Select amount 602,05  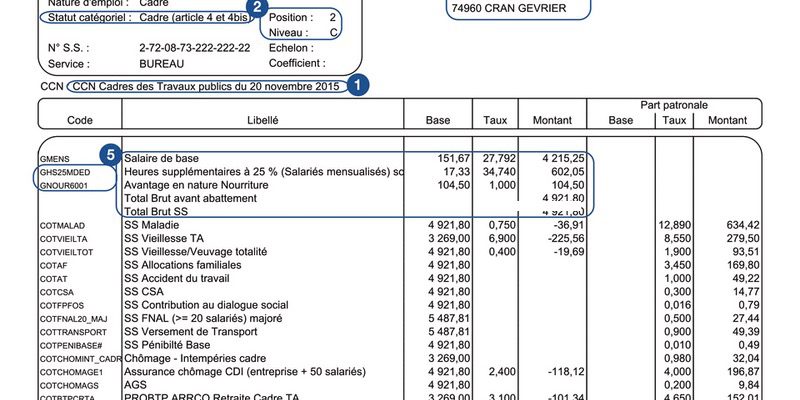point(568,171)
